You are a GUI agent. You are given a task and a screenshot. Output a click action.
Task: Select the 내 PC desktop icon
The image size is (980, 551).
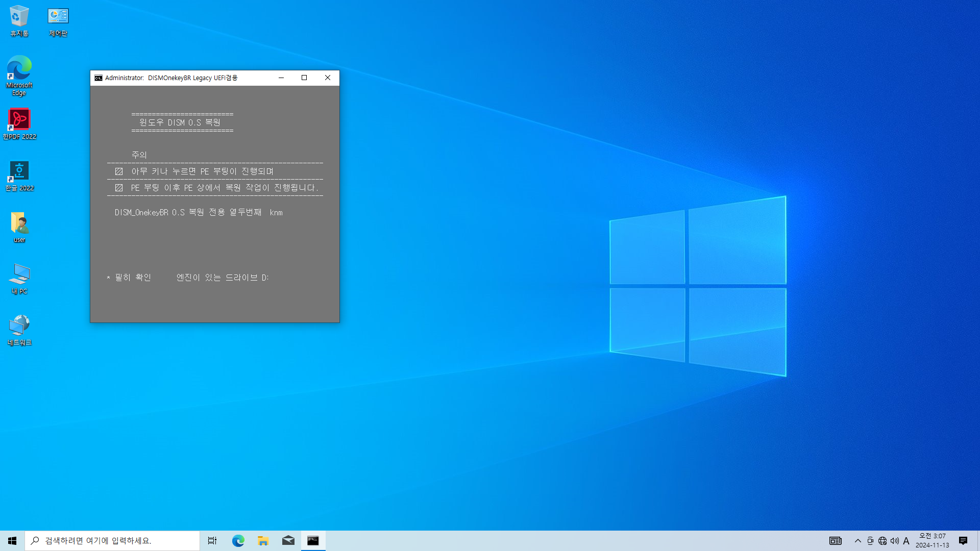point(19,279)
